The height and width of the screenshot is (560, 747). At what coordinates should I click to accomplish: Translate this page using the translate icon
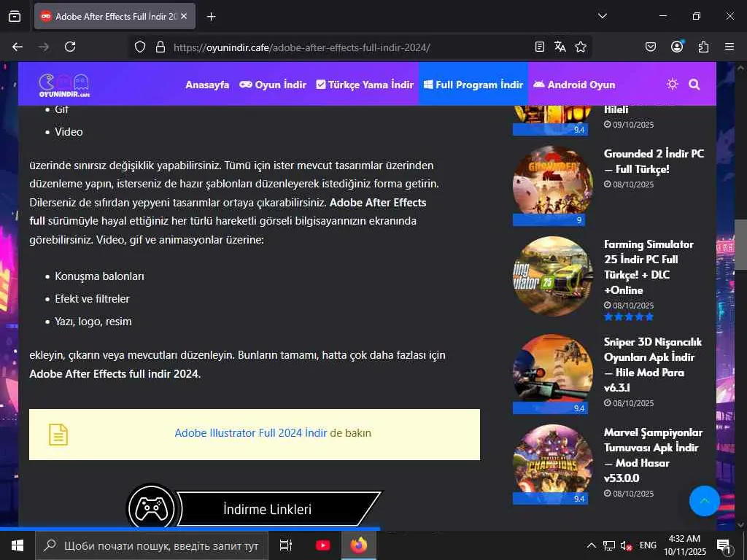click(560, 47)
